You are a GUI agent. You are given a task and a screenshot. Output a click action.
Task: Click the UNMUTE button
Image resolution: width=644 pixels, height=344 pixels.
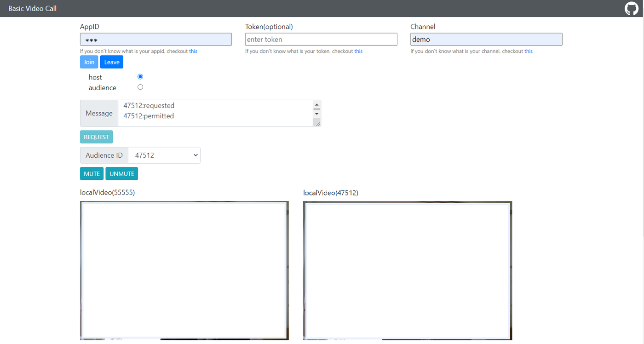(x=122, y=174)
